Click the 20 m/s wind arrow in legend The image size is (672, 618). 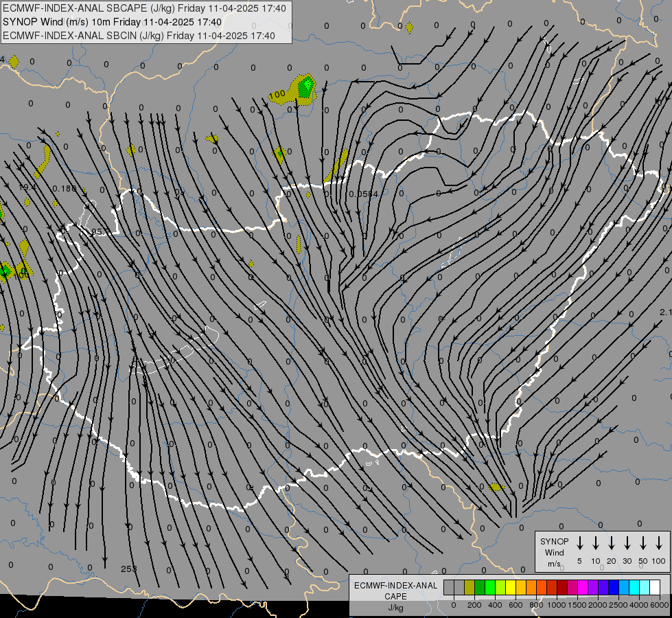pyautogui.click(x=612, y=543)
